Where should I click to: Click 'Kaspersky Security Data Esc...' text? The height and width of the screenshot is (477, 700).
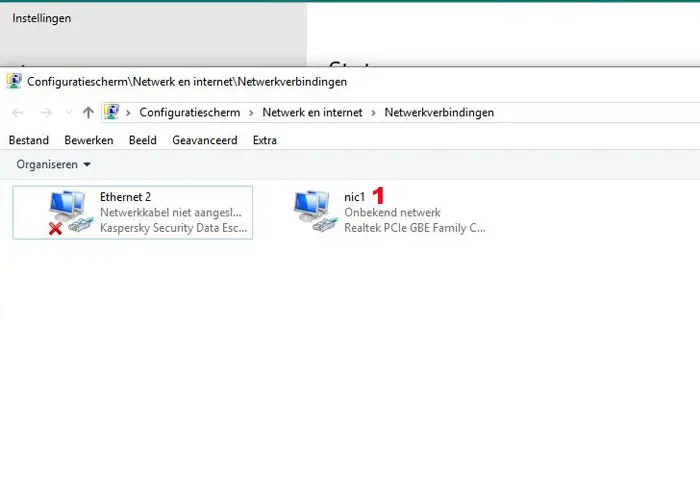click(x=173, y=228)
